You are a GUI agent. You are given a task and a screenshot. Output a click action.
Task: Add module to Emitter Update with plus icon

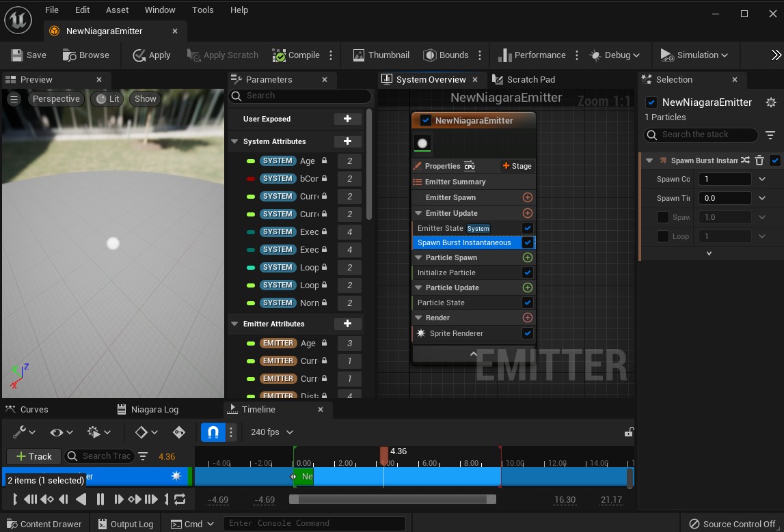[x=528, y=213]
